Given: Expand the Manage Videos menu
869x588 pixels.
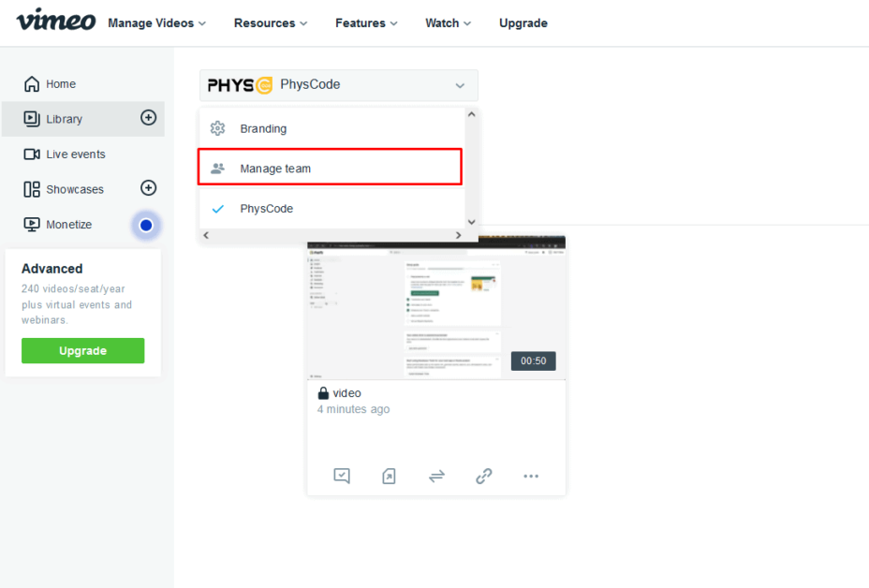Looking at the screenshot, I should point(156,23).
